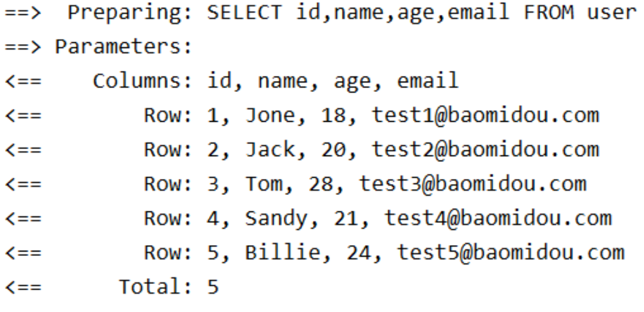Click the name Jack in second row
Screen dimensions: 644x312
(270, 150)
